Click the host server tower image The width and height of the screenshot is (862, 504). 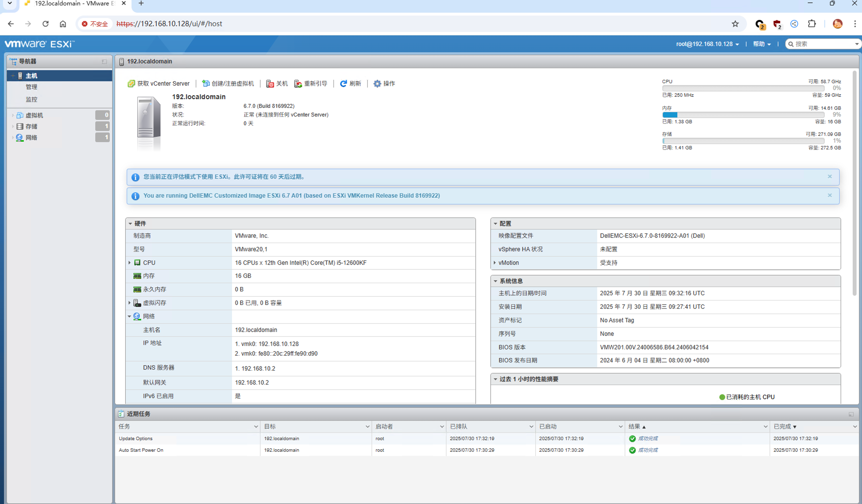point(149,124)
